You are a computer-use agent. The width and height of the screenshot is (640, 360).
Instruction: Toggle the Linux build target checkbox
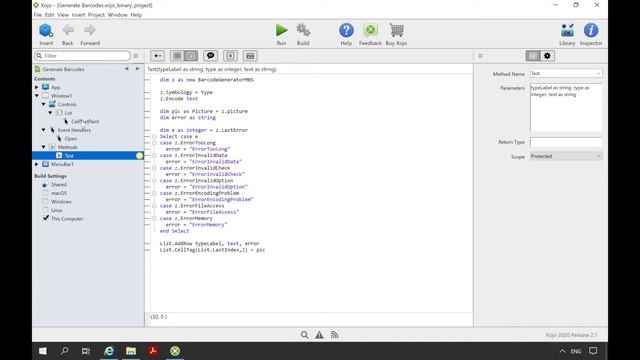pos(45,210)
